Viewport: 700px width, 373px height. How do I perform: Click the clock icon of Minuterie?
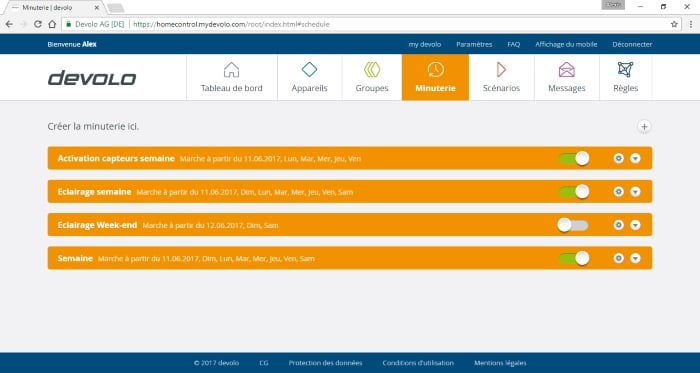click(x=435, y=70)
